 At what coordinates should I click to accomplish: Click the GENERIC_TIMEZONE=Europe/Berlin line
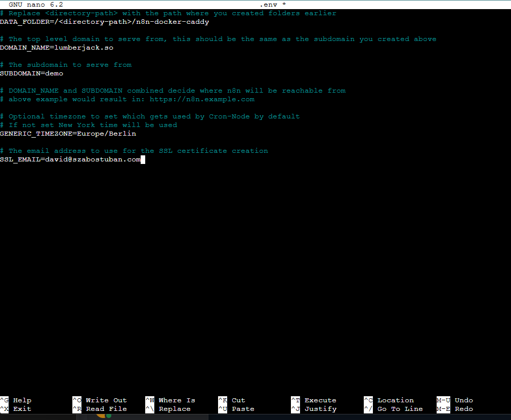[68, 134]
